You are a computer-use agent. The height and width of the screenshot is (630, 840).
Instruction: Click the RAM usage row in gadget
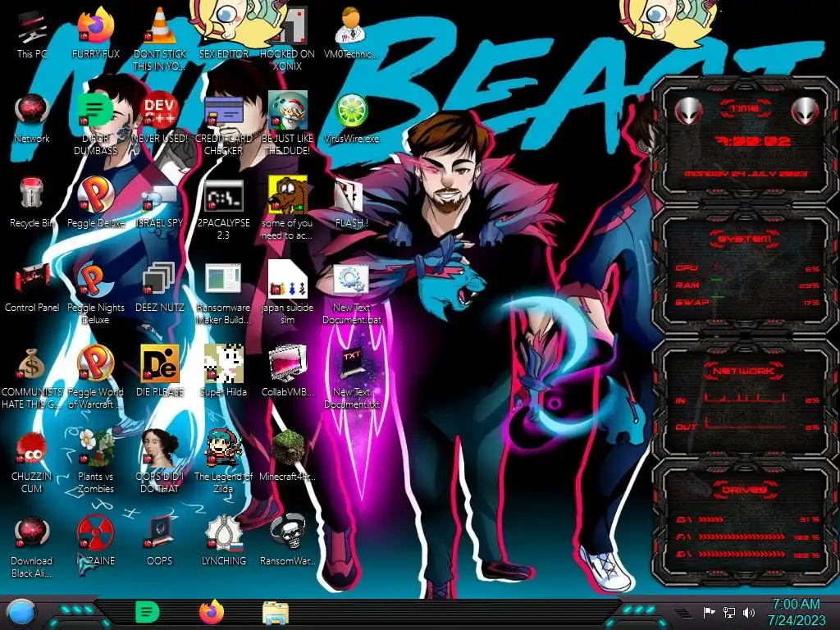748,285
